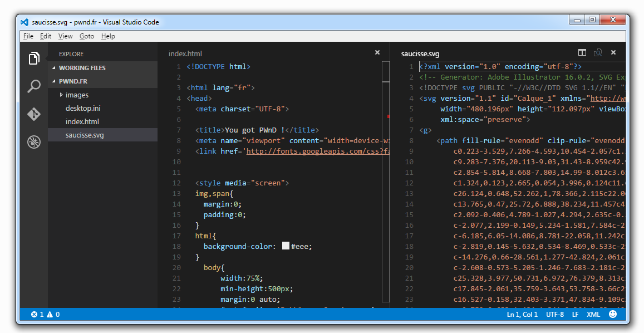Image resolution: width=644 pixels, height=333 pixels.
Task: Change language mode from XML
Action: 593,315
